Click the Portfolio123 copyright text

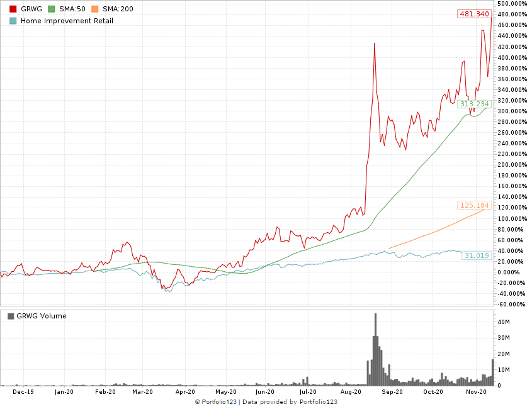(215, 402)
